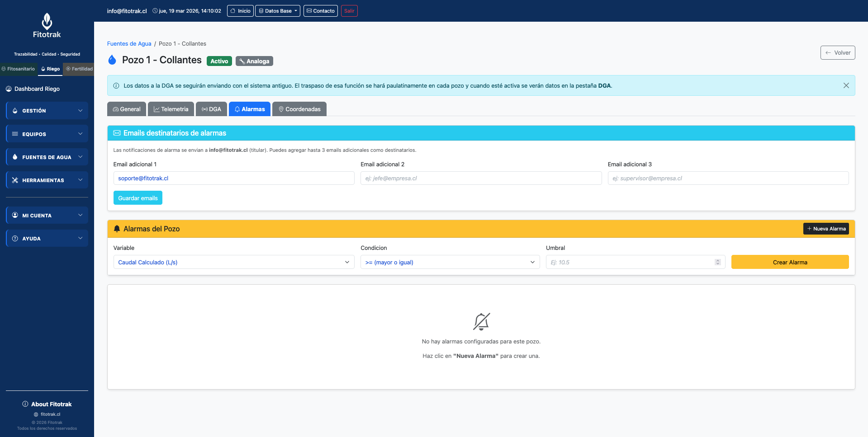Open the Datos Base dropdown menu
Image resolution: width=868 pixels, height=437 pixels.
pos(278,11)
